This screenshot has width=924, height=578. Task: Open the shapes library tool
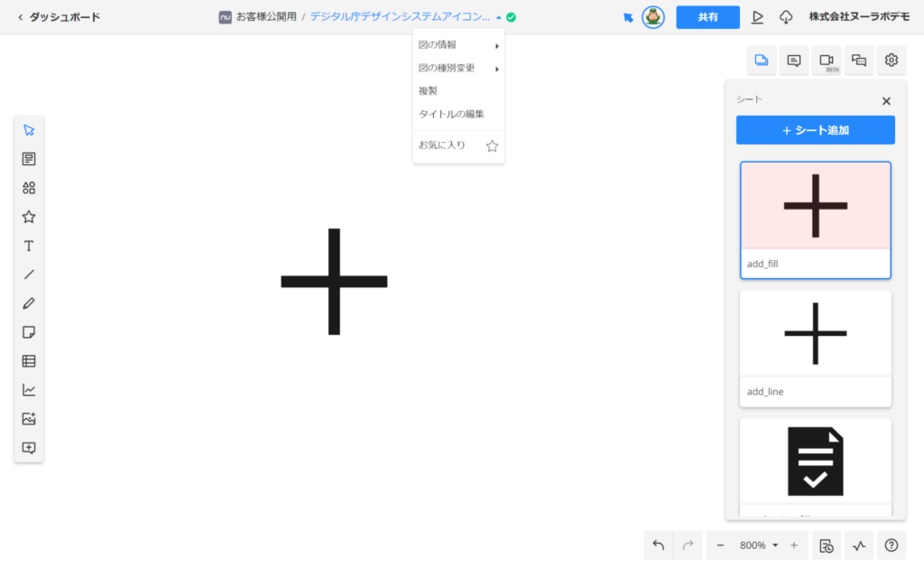[29, 188]
